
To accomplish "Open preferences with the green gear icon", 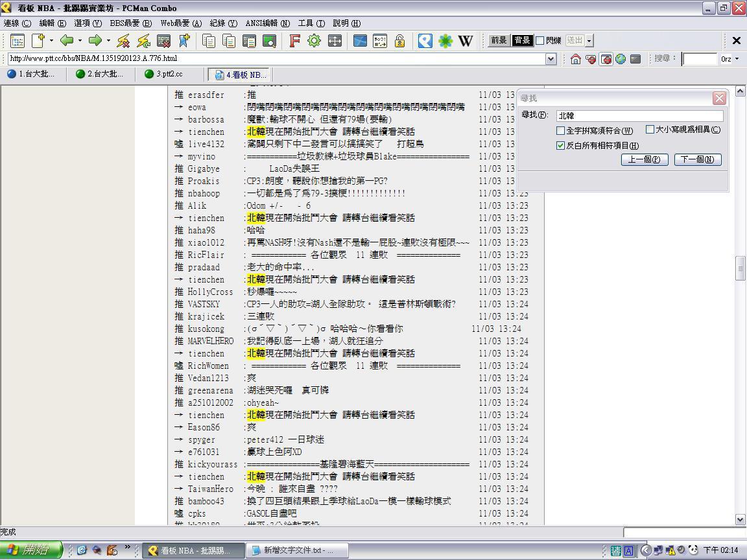I will point(314,41).
